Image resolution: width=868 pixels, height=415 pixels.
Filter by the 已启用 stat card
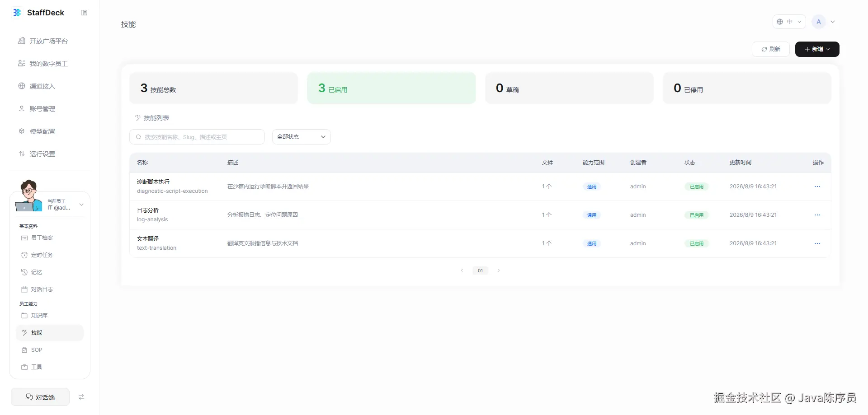click(x=392, y=88)
